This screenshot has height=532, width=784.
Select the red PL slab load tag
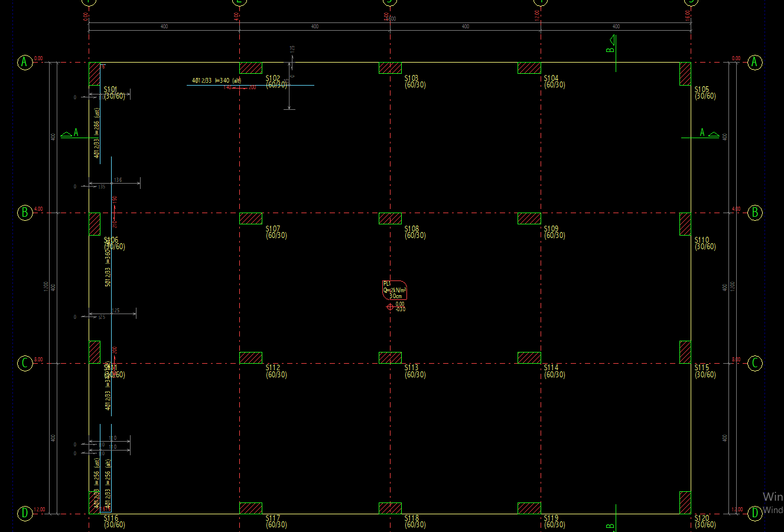(395, 290)
